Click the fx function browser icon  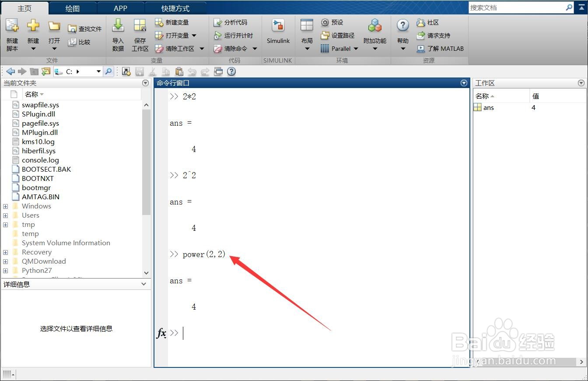(161, 333)
